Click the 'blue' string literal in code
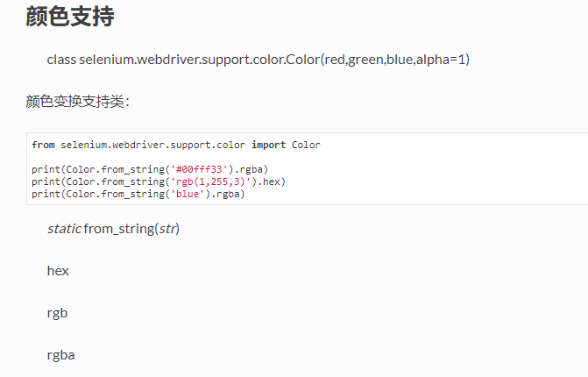Image resolution: width=588 pixels, height=377 pixels. click(x=188, y=195)
